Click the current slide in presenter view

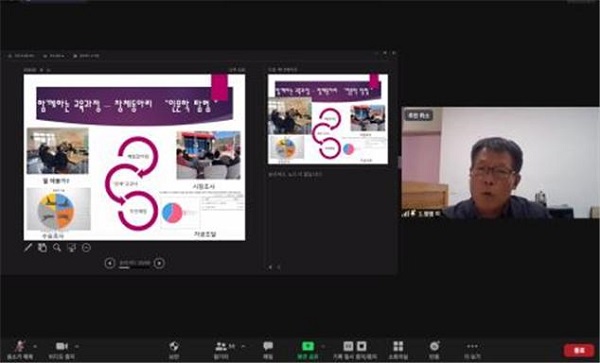(x=134, y=157)
